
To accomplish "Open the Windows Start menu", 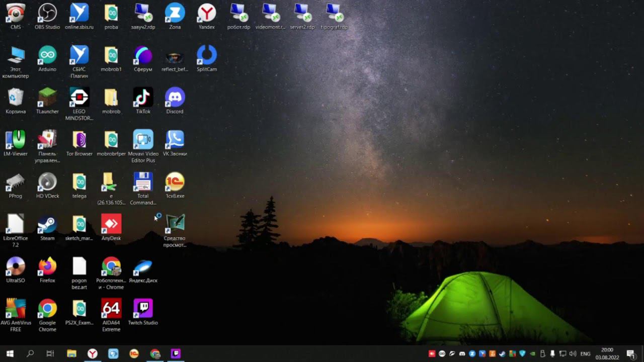I will (x=10, y=353).
